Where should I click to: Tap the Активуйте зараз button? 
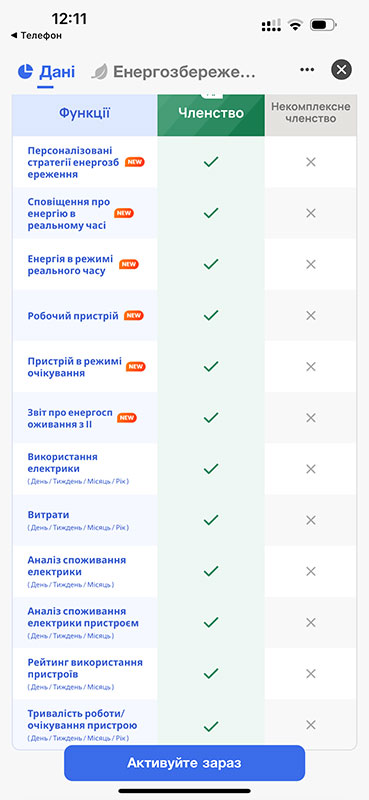[x=184, y=763]
